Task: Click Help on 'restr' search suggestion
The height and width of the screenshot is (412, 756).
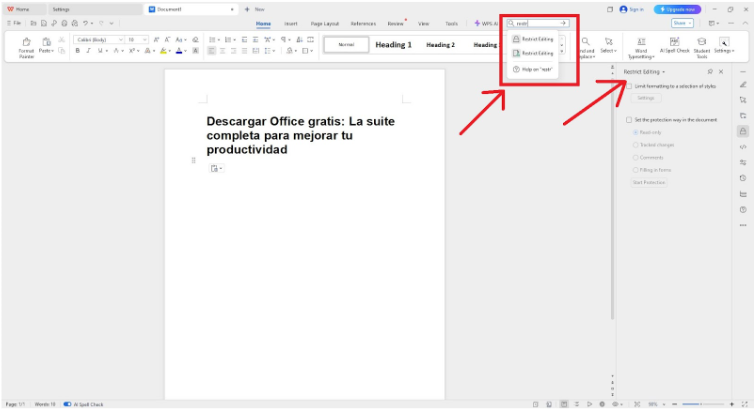Action: click(x=533, y=69)
